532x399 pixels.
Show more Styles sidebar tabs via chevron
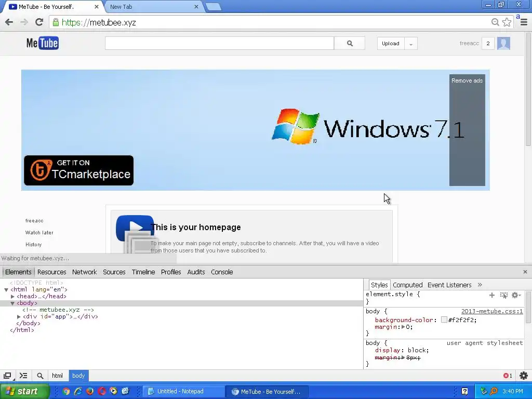480,285
